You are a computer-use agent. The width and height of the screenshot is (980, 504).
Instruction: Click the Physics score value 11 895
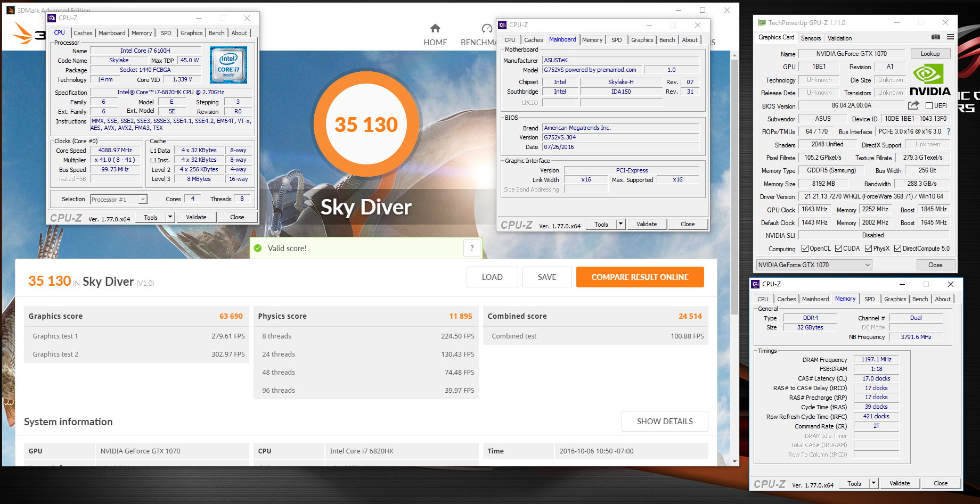point(461,316)
